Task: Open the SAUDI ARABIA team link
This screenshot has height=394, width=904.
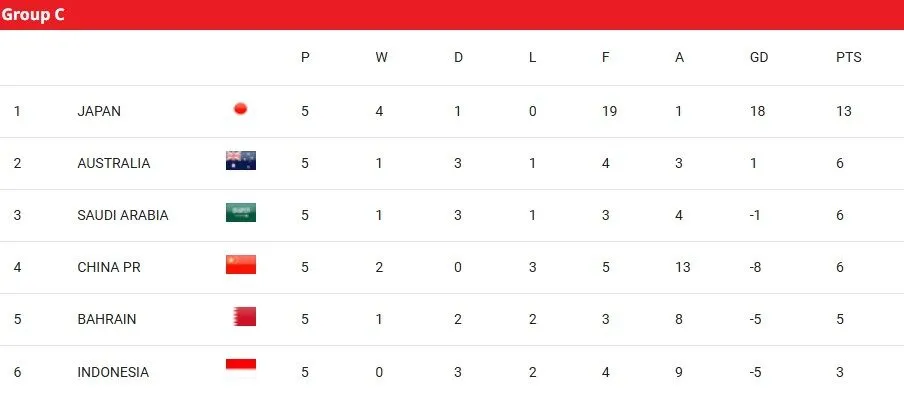Action: (x=123, y=215)
